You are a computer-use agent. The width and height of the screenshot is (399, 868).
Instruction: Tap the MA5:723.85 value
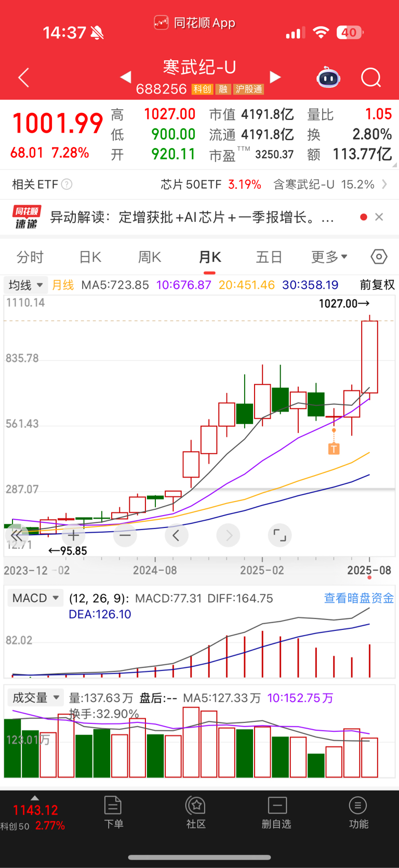tap(115, 285)
